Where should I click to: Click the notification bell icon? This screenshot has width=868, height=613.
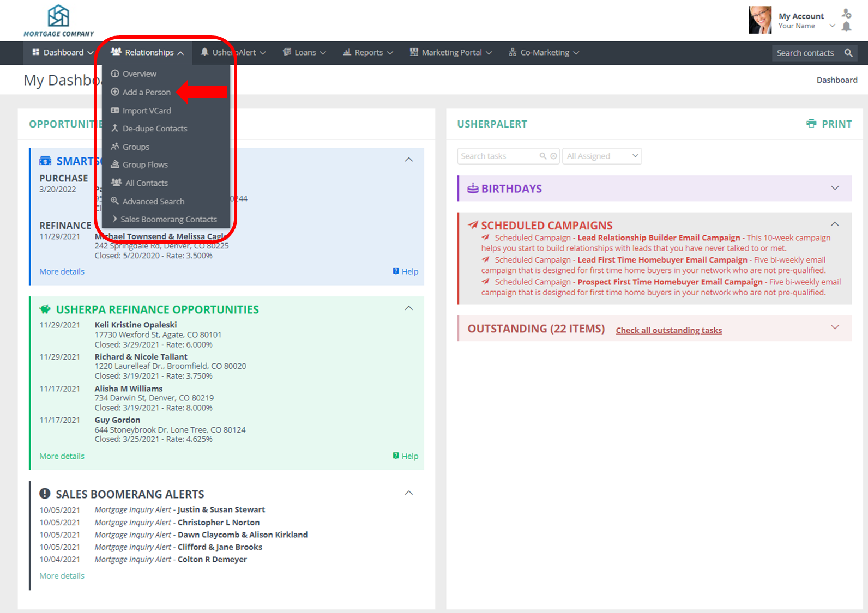[x=846, y=27]
